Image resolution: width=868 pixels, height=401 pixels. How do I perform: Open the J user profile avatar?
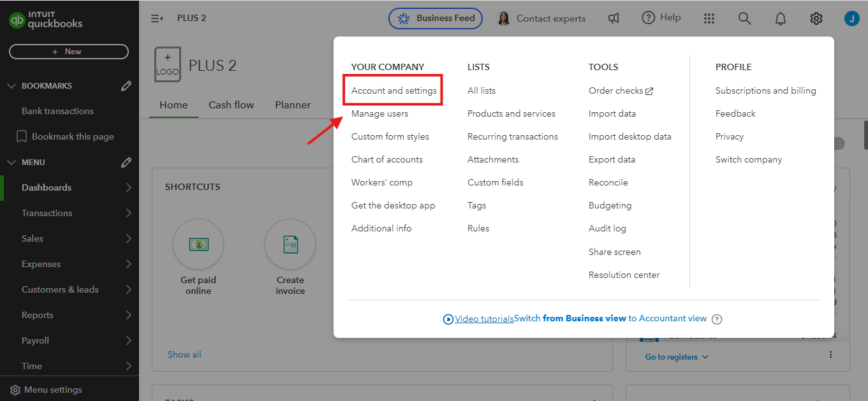[851, 18]
